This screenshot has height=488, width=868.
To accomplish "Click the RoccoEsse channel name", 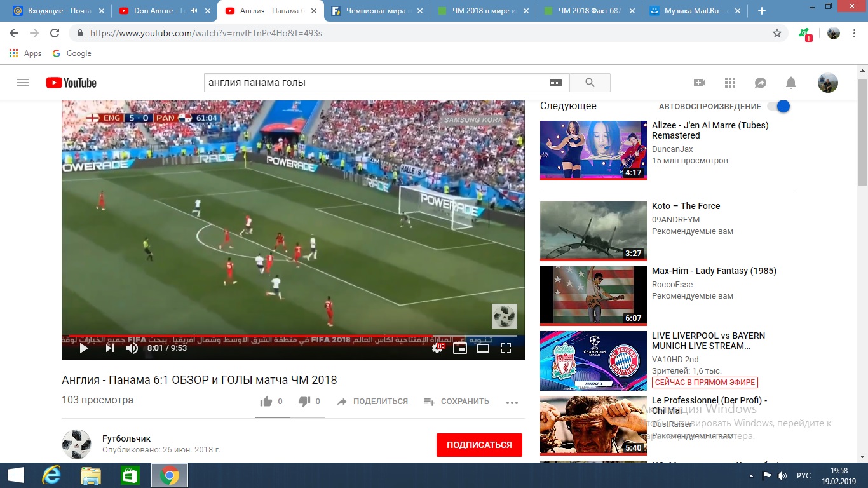I will pos(672,285).
